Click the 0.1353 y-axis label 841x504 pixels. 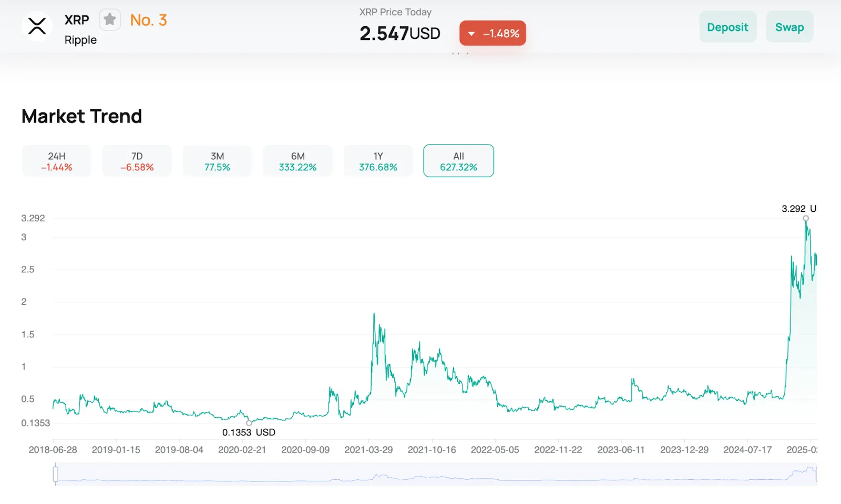click(x=35, y=423)
